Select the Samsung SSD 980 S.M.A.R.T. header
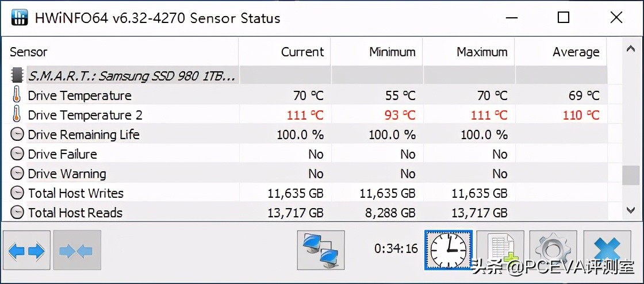 (x=132, y=75)
